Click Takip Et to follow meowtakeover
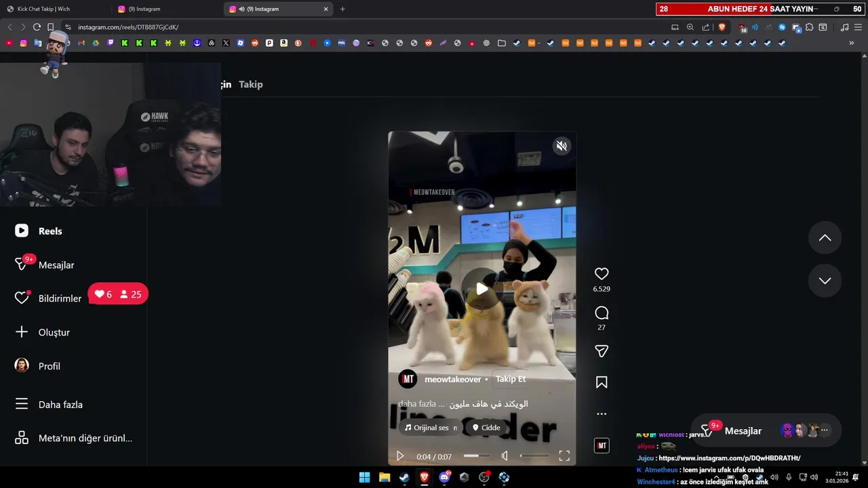This screenshot has height=488, width=868. [511, 379]
